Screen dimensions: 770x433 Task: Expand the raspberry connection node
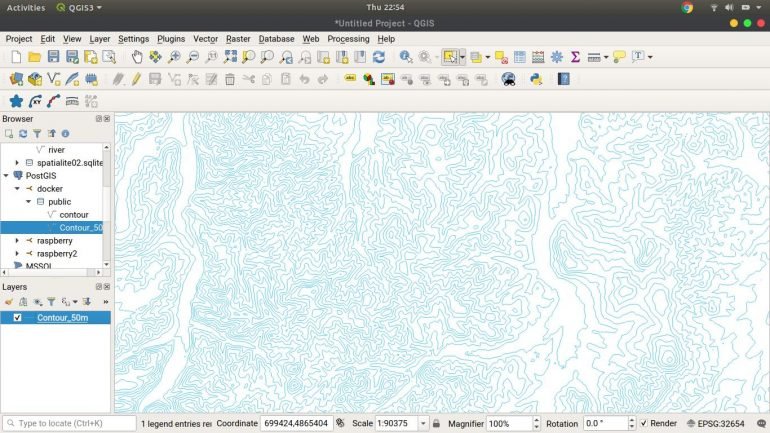point(17,241)
